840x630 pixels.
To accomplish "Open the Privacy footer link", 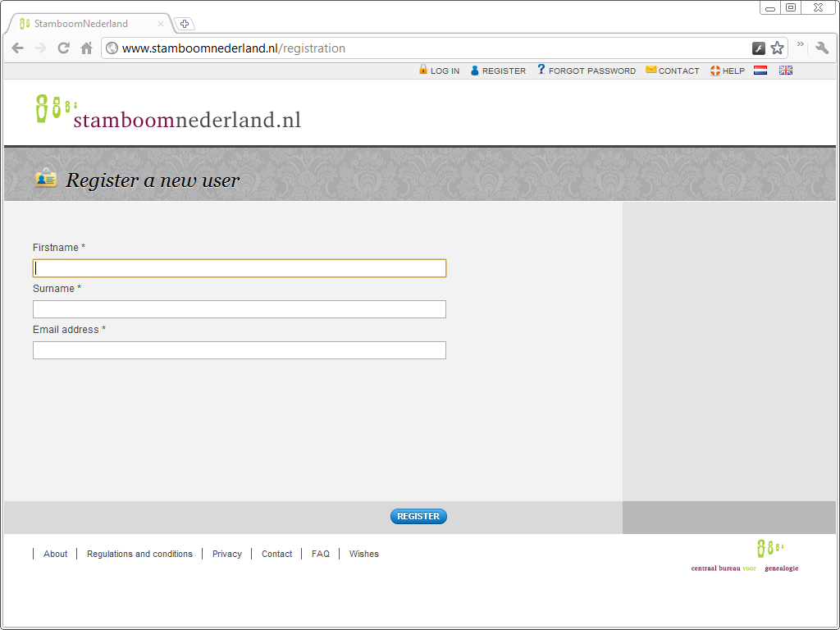I will (x=227, y=554).
